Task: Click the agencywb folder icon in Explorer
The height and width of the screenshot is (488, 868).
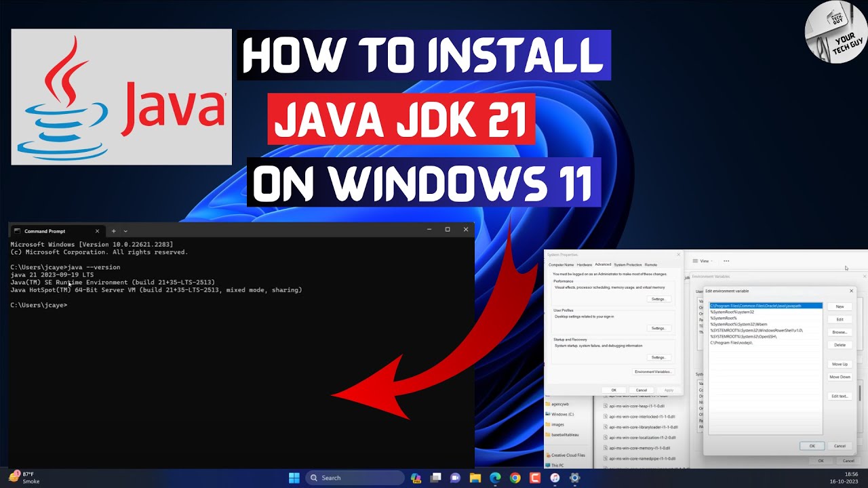Action: point(547,403)
